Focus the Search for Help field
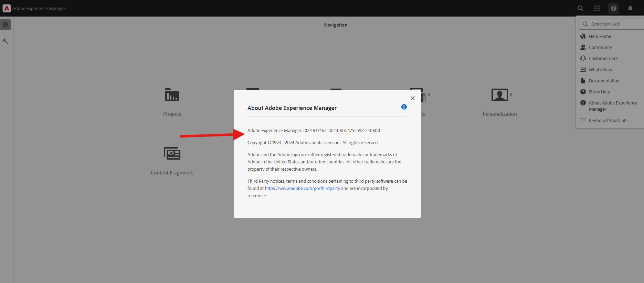644x283 pixels. coord(612,24)
